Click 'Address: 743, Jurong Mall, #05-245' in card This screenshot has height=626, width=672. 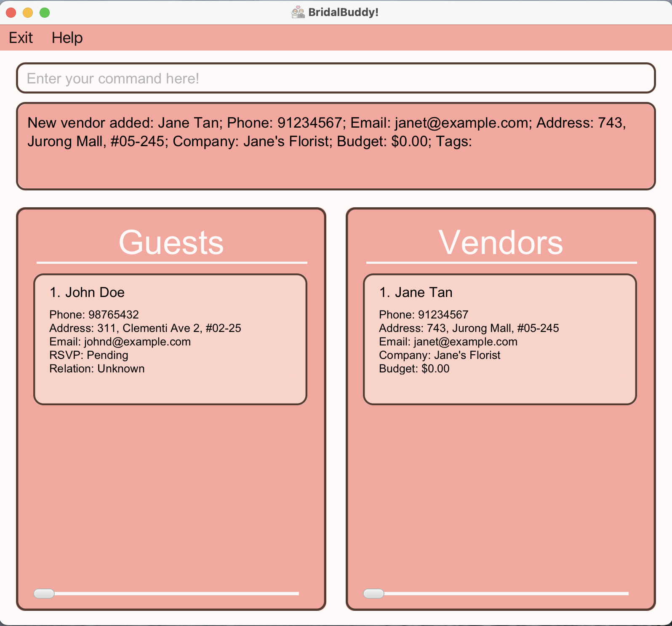click(x=469, y=328)
